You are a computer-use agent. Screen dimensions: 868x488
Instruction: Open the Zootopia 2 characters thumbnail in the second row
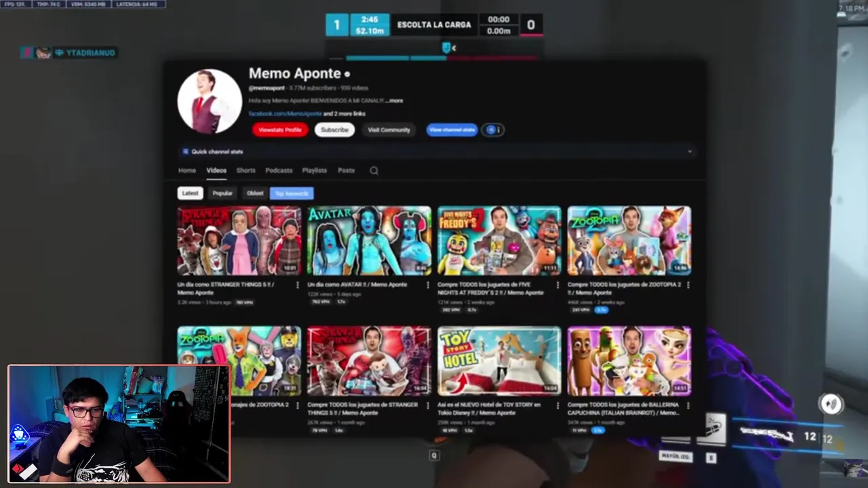click(239, 361)
